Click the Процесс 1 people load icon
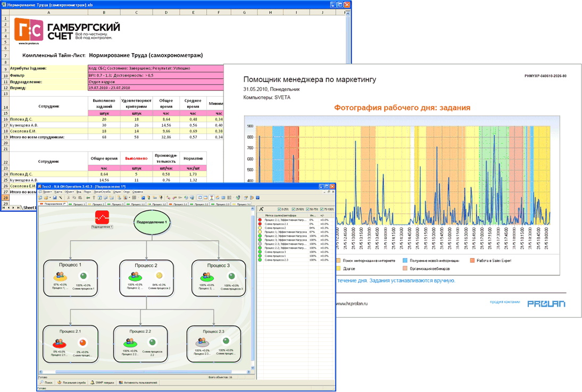 [60, 276]
